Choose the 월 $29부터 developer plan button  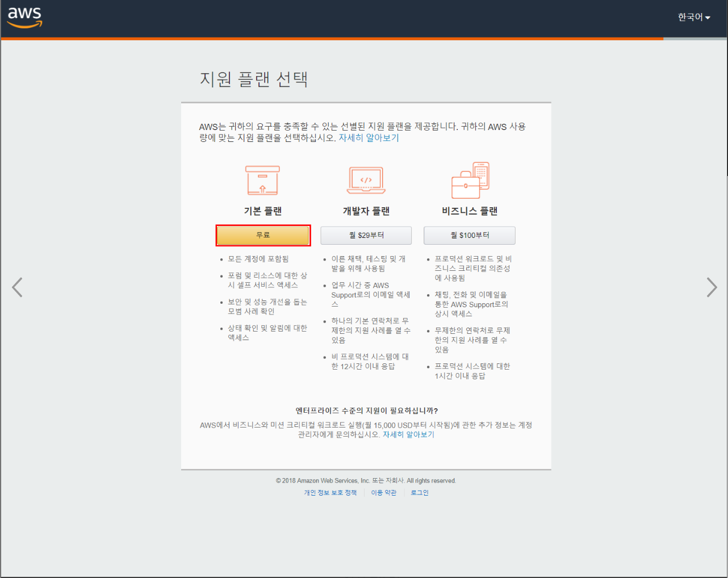point(366,235)
